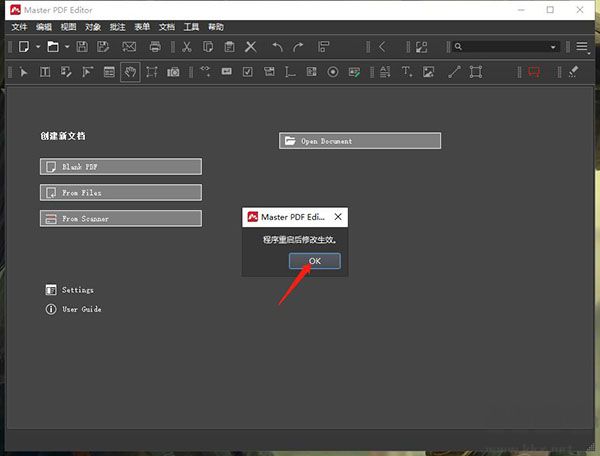600x456 pixels.
Task: Open the search box dropdown arrow
Action: coord(553,47)
